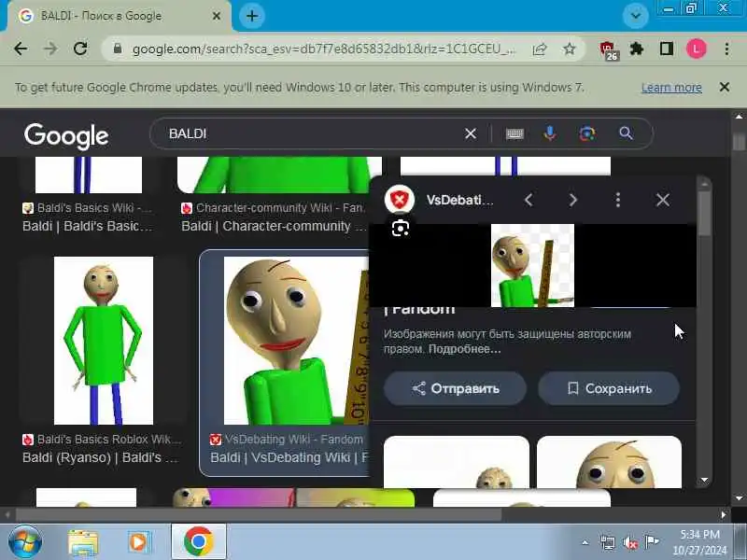Submit search with magnifier icon
The image size is (747, 560).
click(x=626, y=133)
